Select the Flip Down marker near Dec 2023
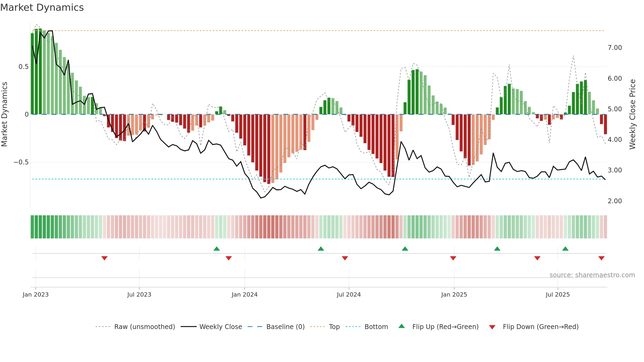Viewport: 644px width, 362px height. click(229, 258)
